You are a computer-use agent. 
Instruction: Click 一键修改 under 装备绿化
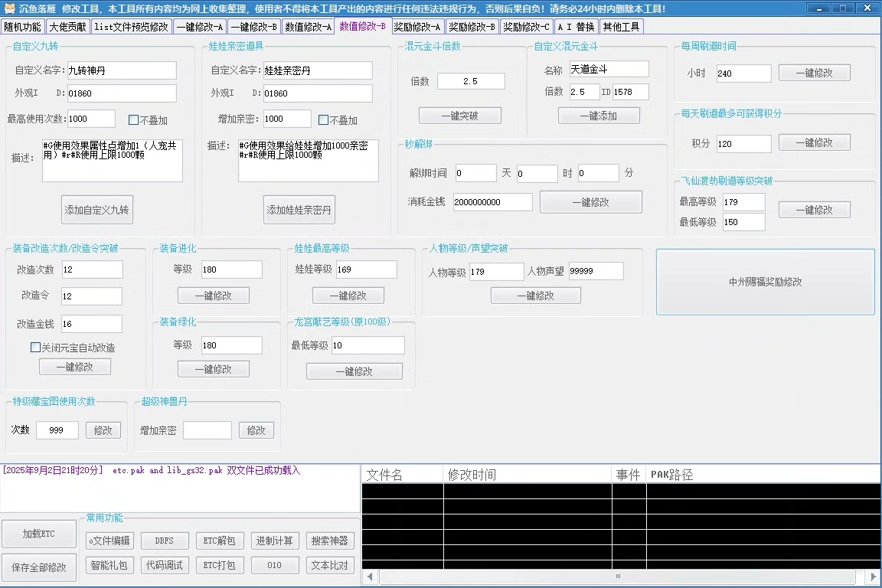pyautogui.click(x=213, y=369)
